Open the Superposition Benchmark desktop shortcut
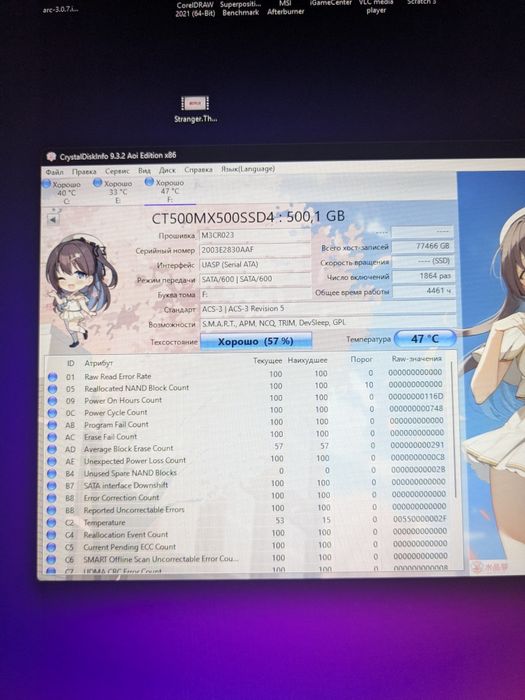The width and height of the screenshot is (525, 700). click(240, 8)
